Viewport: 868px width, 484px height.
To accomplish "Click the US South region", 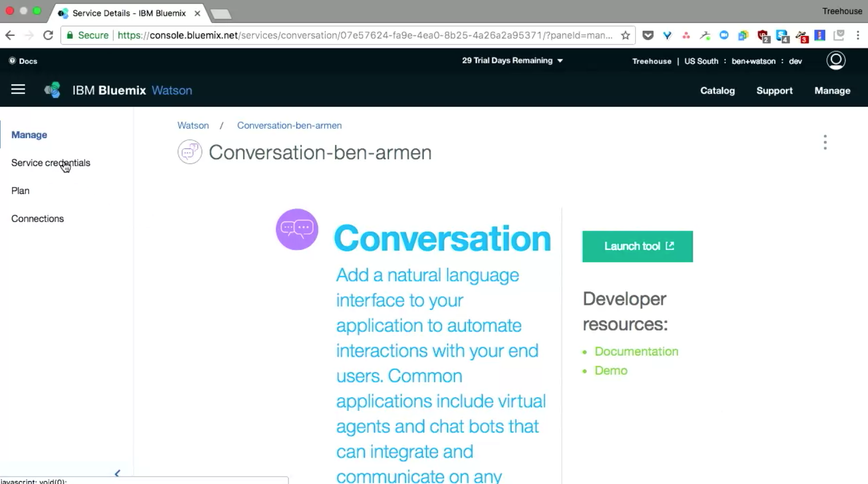I will 701,61.
